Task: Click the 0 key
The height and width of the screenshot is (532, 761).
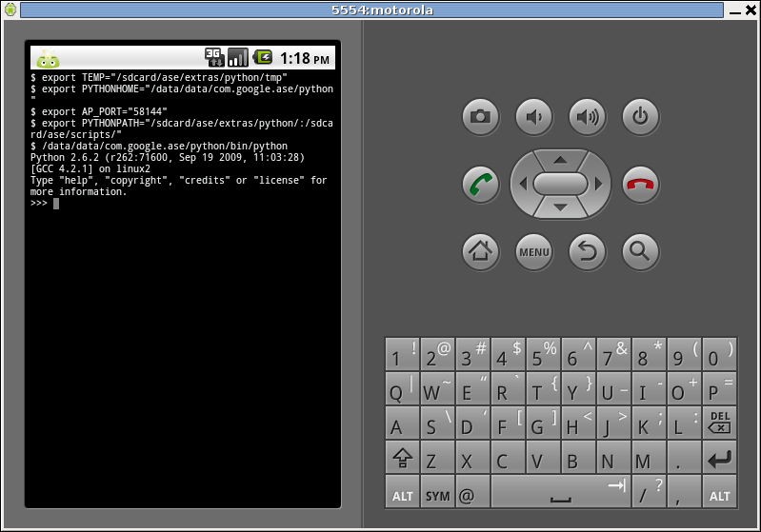Action: (x=720, y=354)
